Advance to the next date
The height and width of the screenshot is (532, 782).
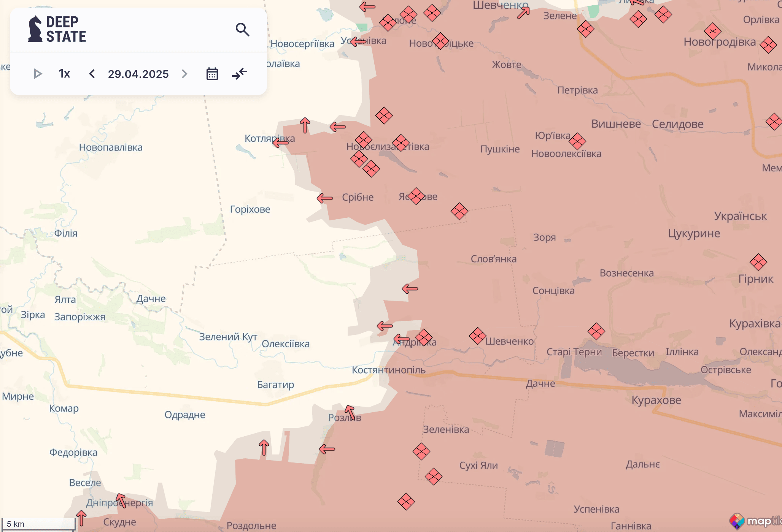pos(184,74)
